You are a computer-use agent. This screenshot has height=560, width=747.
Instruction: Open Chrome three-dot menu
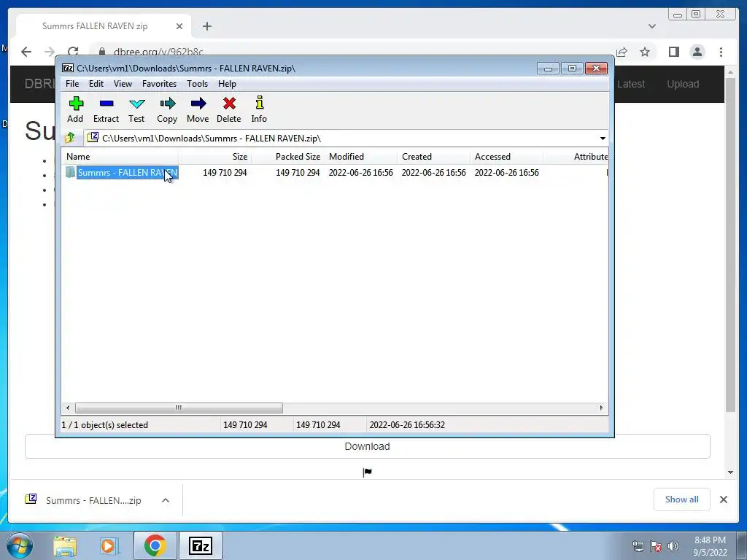tap(721, 52)
